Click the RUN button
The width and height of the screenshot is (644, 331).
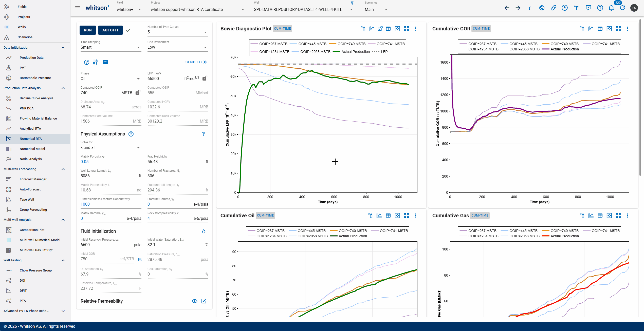(x=88, y=30)
